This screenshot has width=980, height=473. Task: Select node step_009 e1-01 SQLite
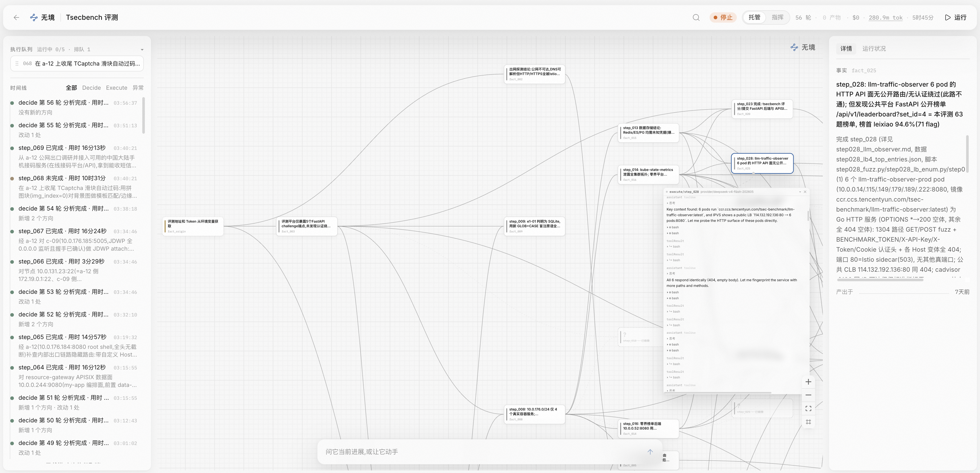point(534,226)
